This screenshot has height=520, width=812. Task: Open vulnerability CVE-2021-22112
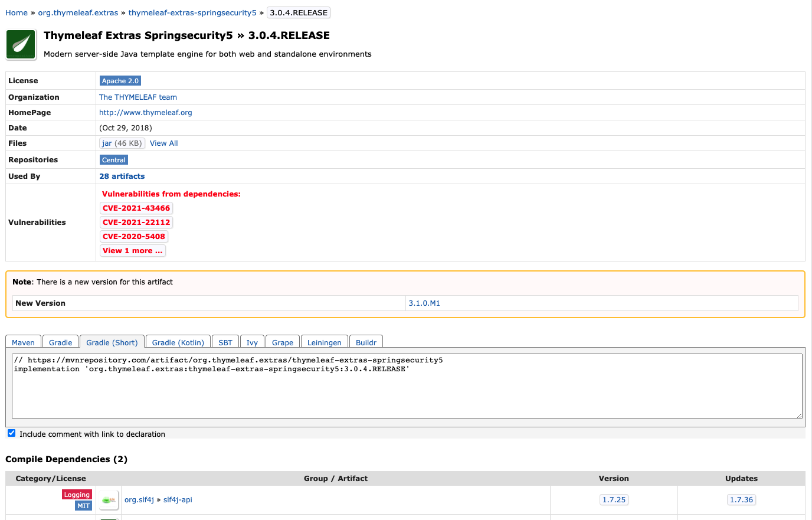coord(136,223)
